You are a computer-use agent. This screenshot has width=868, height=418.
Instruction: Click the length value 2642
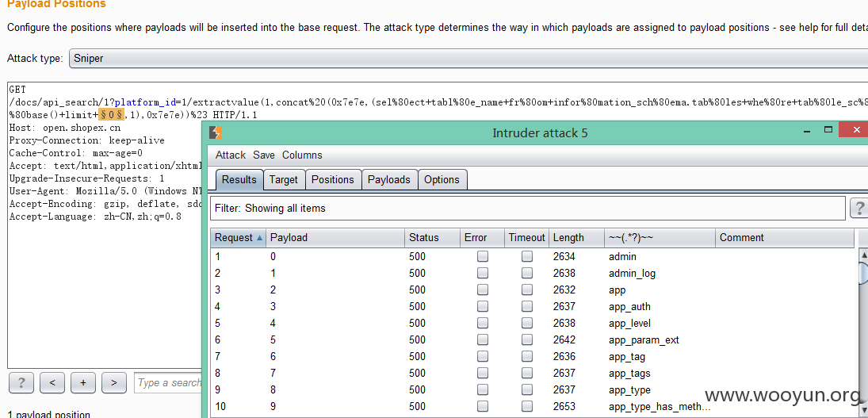click(564, 339)
